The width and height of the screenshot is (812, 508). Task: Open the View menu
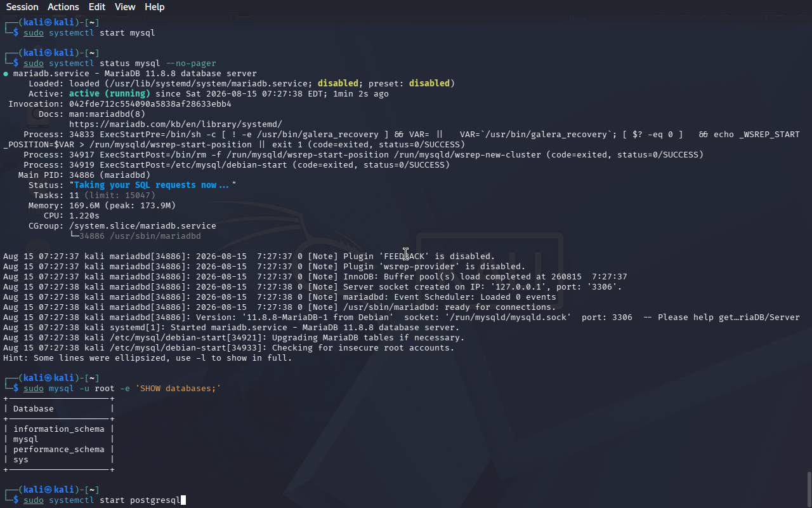125,7
